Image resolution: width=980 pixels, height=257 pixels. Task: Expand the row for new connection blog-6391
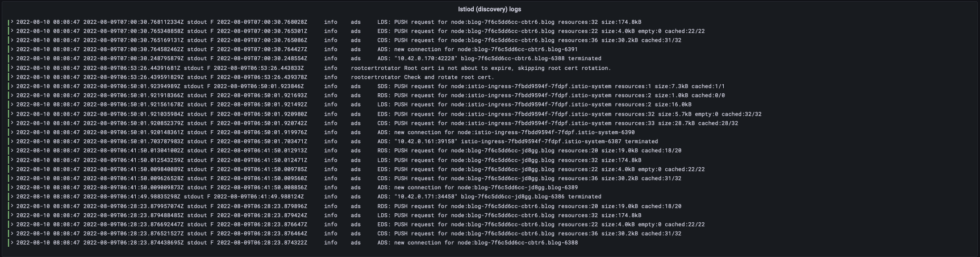coord(12,49)
